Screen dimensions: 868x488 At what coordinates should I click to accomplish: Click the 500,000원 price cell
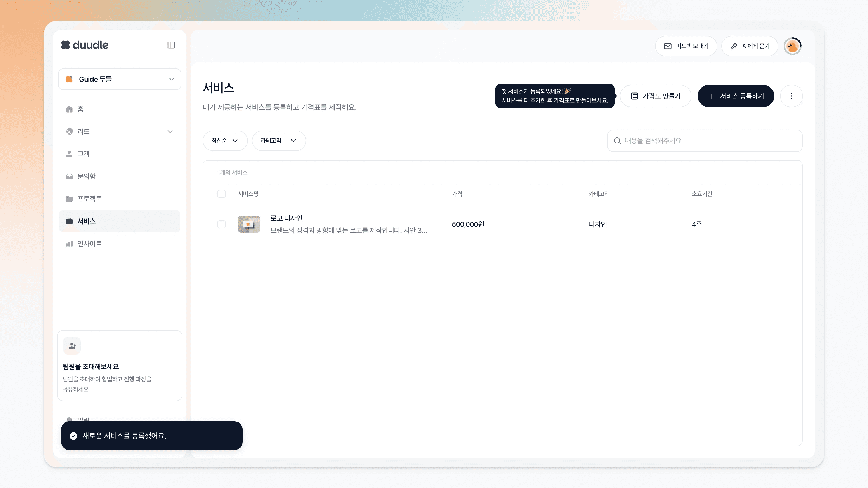pyautogui.click(x=468, y=224)
